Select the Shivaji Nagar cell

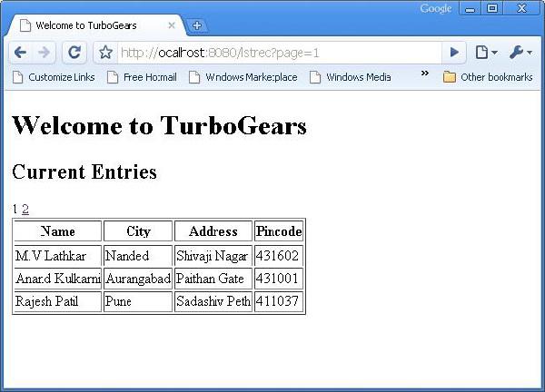[x=213, y=256]
